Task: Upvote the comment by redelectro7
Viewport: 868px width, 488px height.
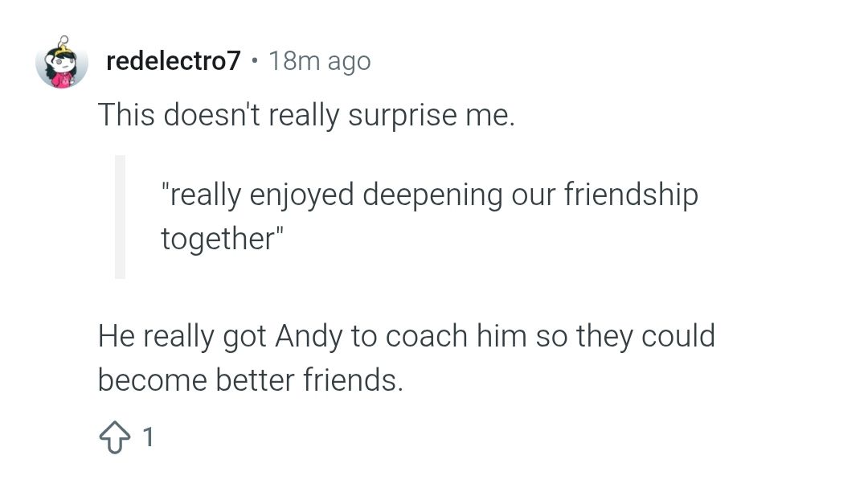Action: [115, 437]
